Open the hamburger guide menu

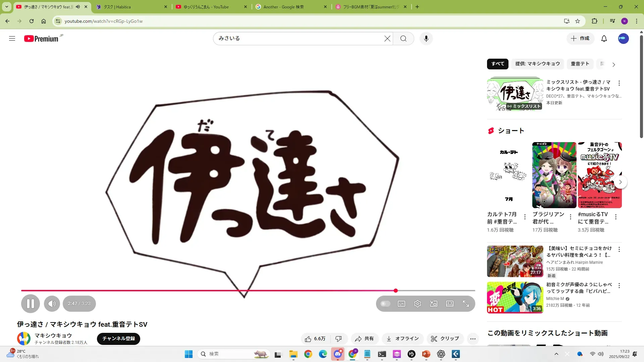click(12, 39)
